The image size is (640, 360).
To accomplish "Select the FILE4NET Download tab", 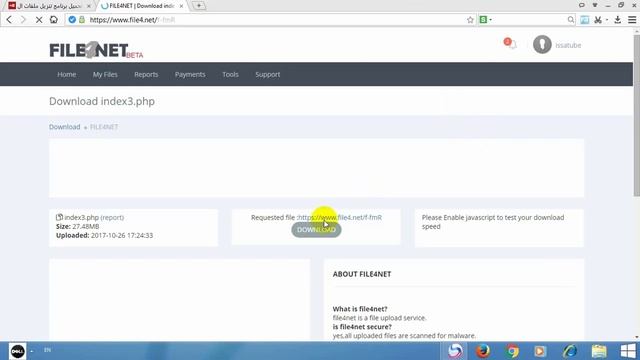I will (x=141, y=6).
